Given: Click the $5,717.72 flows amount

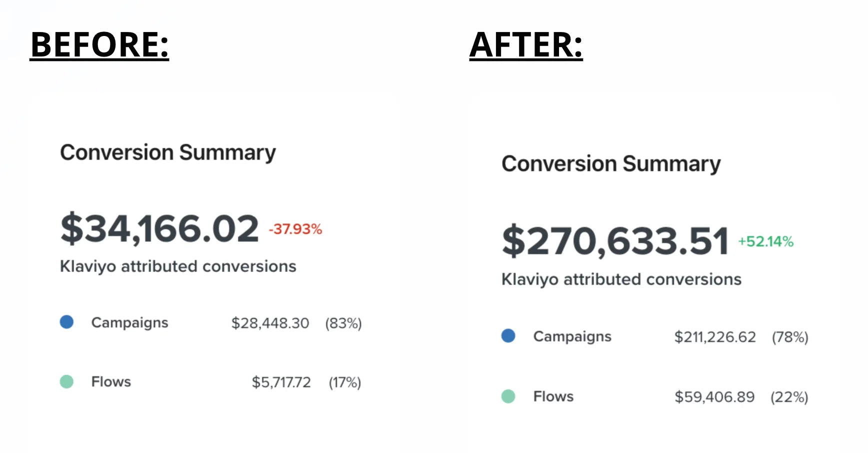Looking at the screenshot, I should tap(281, 382).
